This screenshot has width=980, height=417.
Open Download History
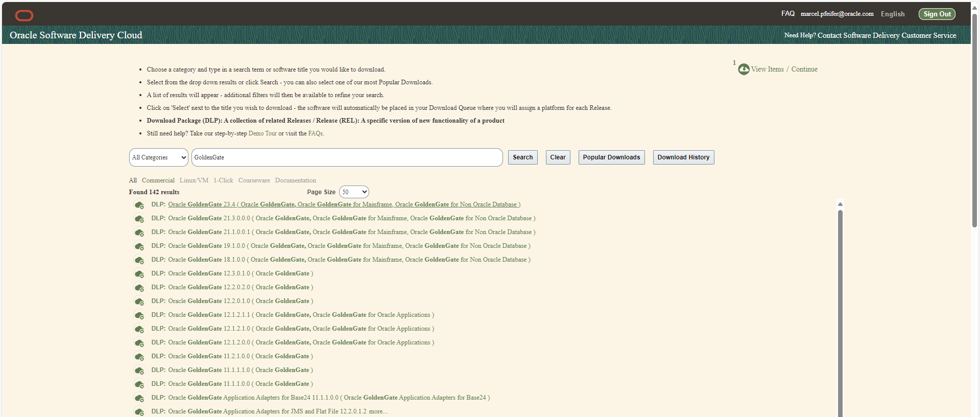pyautogui.click(x=684, y=157)
